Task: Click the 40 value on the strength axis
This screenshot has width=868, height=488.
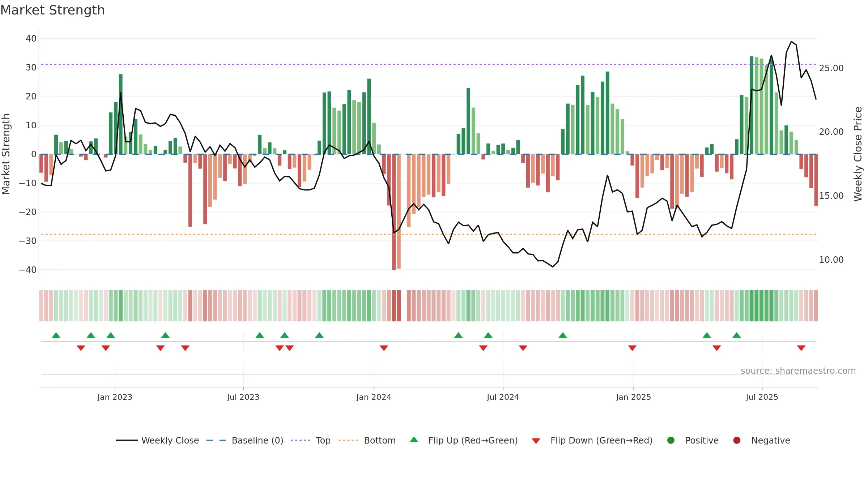Action: coord(31,39)
